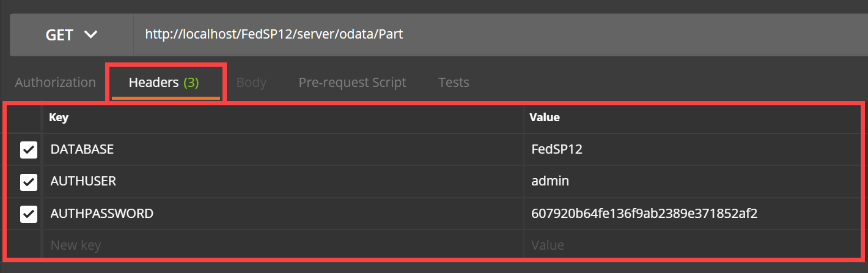Go to the Pre-request Script tab
The image size is (868, 273).
point(352,82)
